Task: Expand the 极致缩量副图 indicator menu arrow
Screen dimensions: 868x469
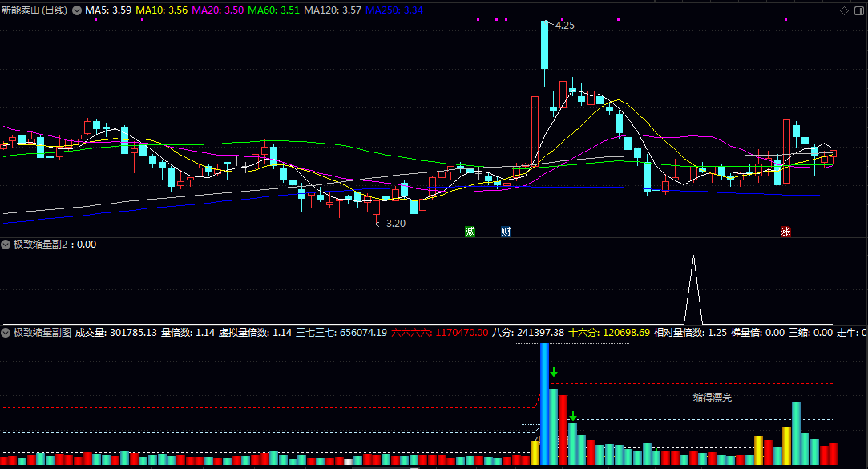Action: (x=6, y=333)
